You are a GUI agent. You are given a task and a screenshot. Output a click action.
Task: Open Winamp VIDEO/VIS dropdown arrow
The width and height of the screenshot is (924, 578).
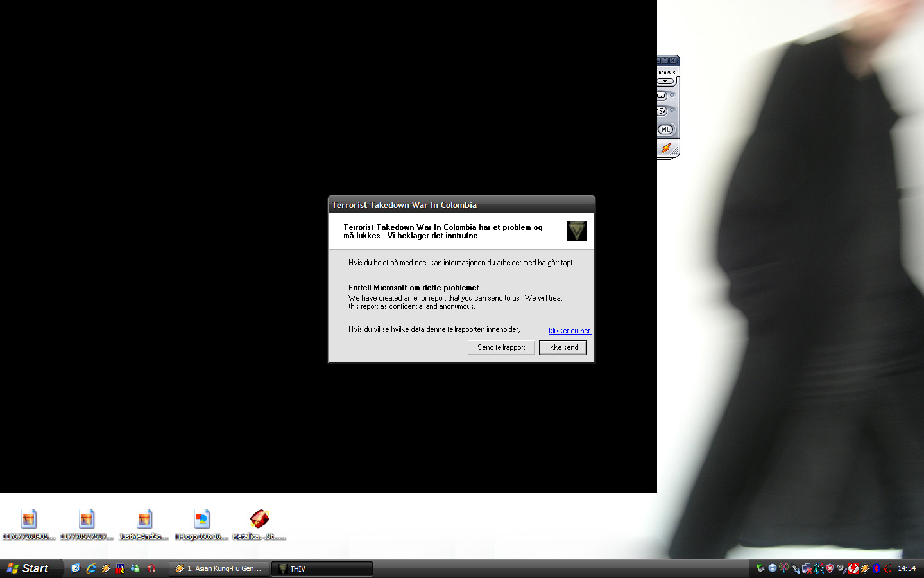click(665, 81)
